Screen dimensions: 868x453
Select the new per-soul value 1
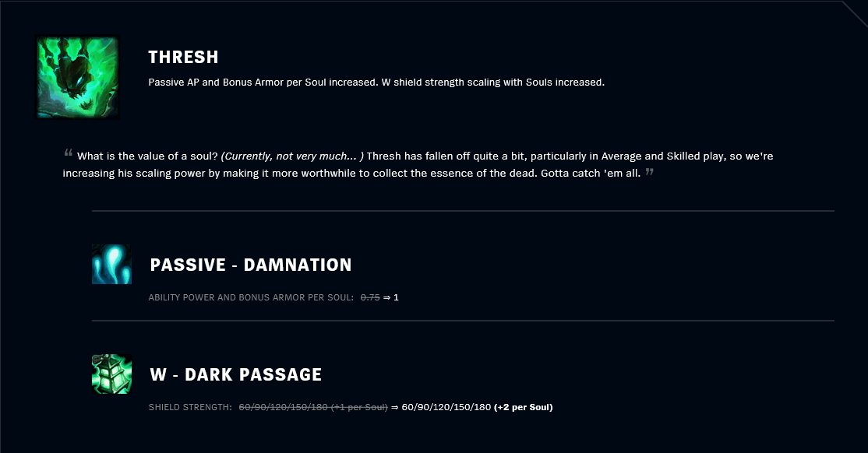pyautogui.click(x=396, y=297)
